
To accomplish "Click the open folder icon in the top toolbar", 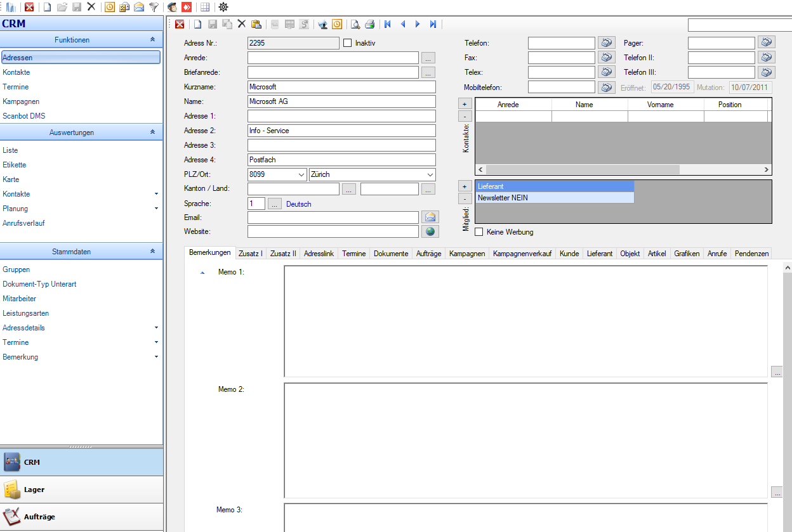I will (62, 7).
